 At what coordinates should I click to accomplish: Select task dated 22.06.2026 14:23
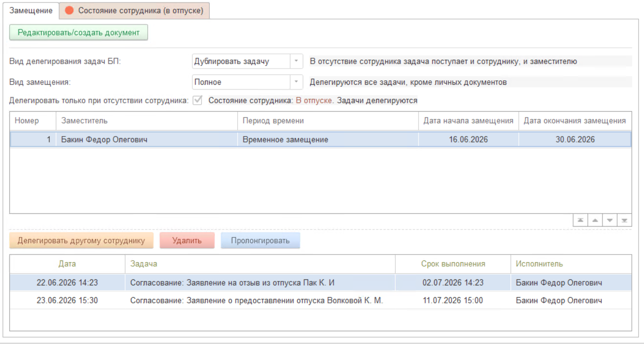coord(67,283)
